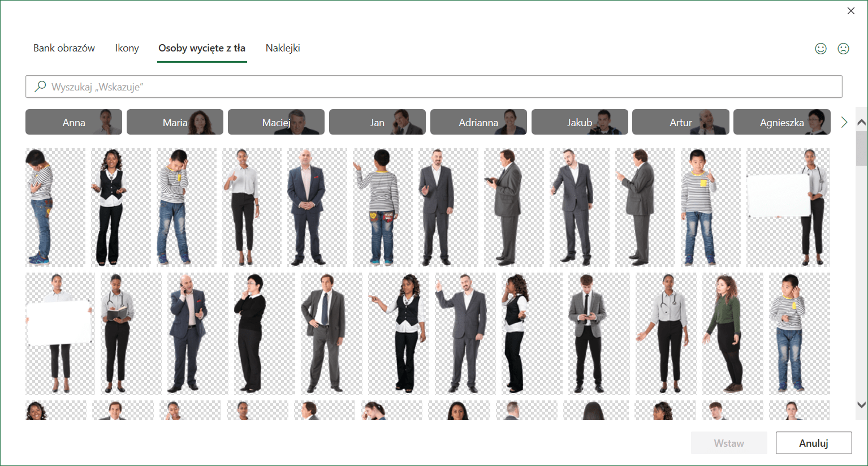Click the sad face feedback icon
The height and width of the screenshot is (466, 868).
(843, 49)
